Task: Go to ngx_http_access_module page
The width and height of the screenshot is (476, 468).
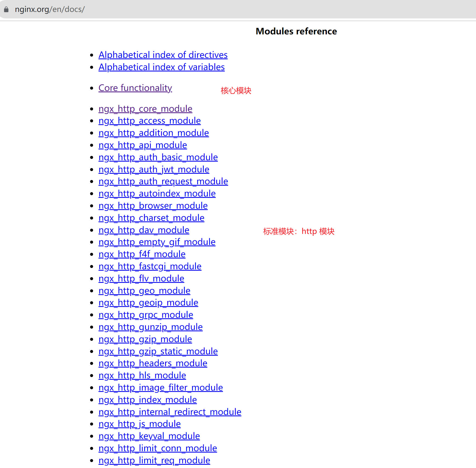Action: click(x=149, y=121)
